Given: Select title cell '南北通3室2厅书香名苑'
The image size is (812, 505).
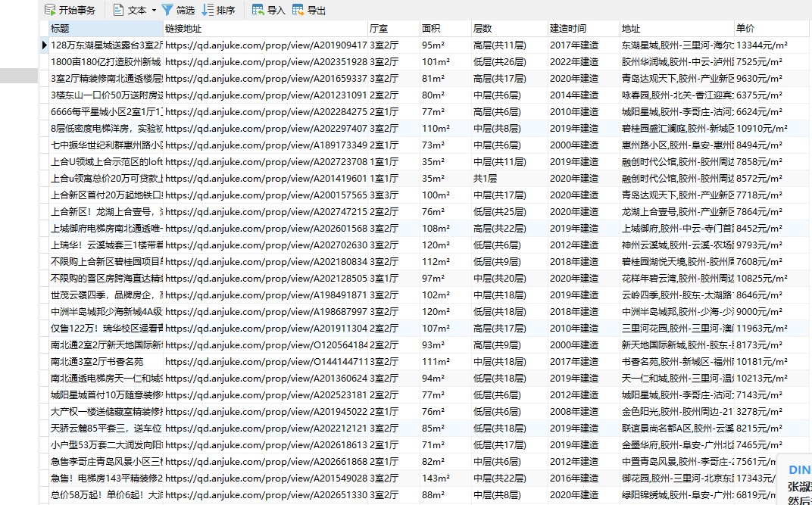Looking at the screenshot, I should [x=106, y=361].
